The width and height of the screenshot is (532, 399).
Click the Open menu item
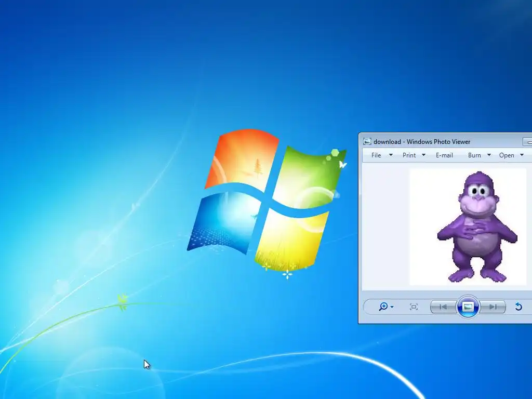click(507, 155)
